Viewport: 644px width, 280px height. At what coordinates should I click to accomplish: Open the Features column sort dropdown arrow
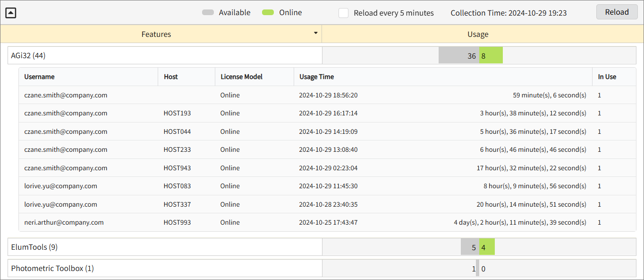tap(315, 34)
